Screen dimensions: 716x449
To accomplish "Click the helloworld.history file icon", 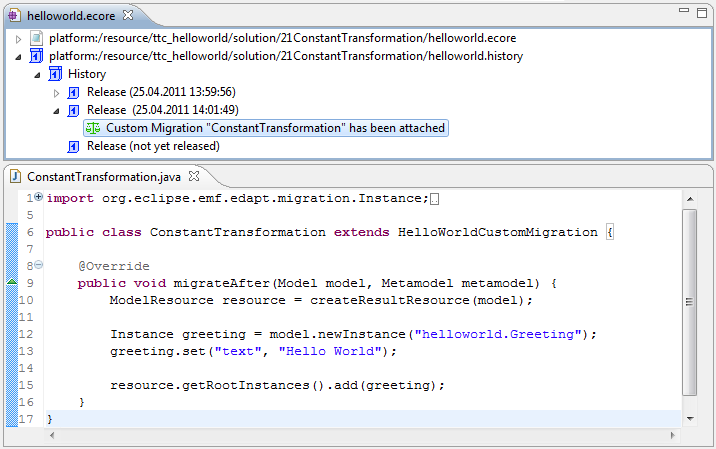I will click(x=36, y=56).
